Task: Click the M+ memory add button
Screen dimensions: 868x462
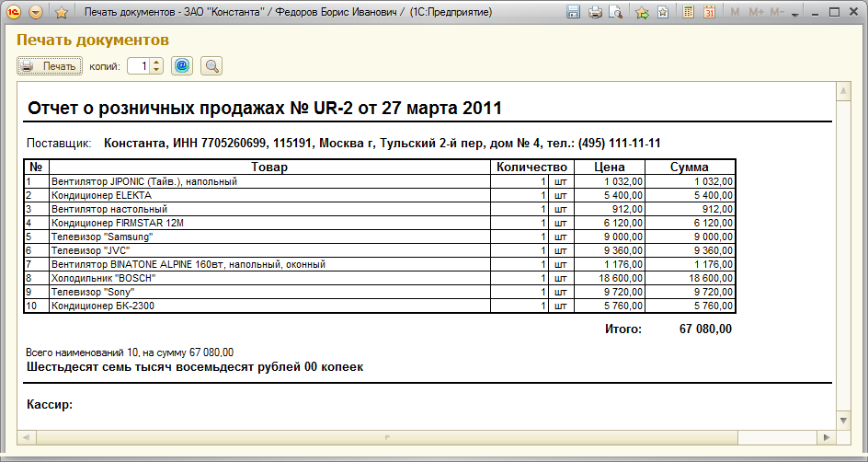Action: coord(756,12)
